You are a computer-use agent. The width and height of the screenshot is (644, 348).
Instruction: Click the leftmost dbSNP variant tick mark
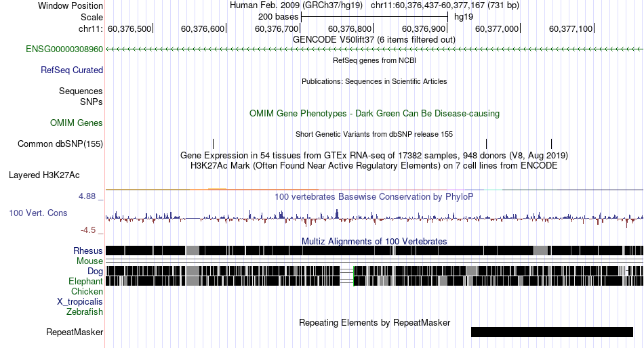pyautogui.click(x=213, y=144)
